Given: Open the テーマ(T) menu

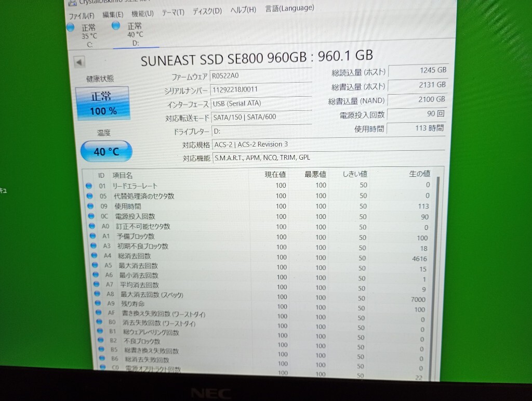Looking at the screenshot, I should click(x=172, y=12).
